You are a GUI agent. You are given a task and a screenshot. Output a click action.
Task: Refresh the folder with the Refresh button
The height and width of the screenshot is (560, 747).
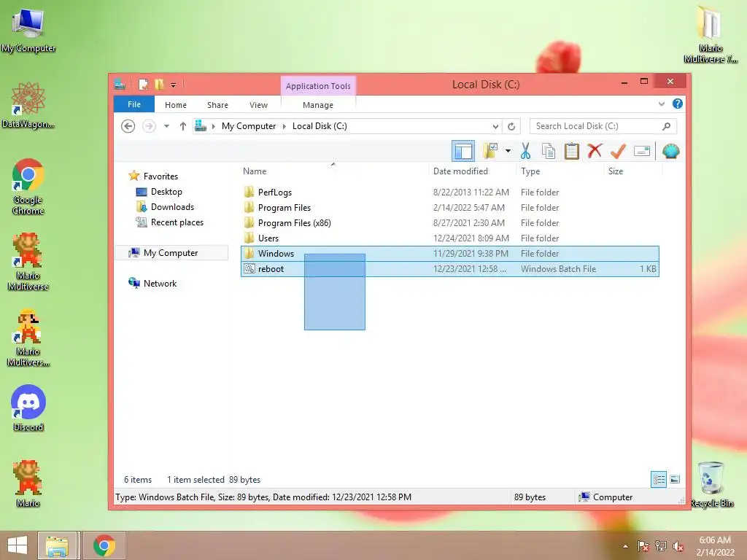pyautogui.click(x=511, y=126)
